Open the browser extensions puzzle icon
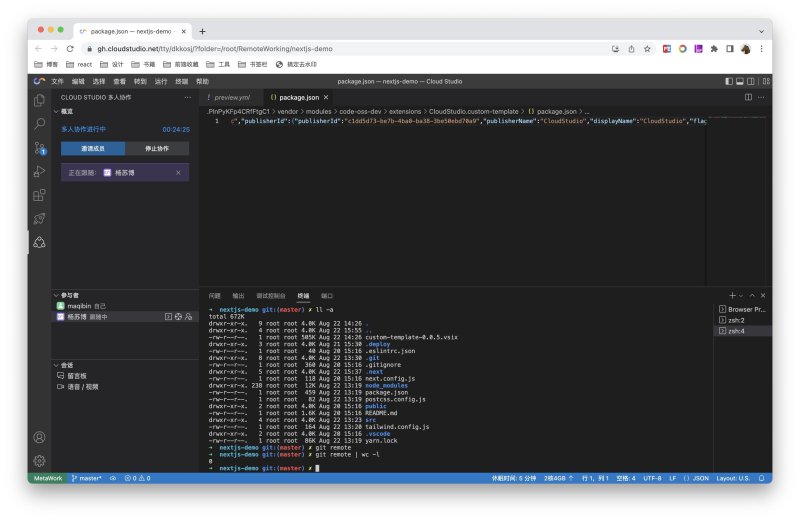 click(x=714, y=48)
